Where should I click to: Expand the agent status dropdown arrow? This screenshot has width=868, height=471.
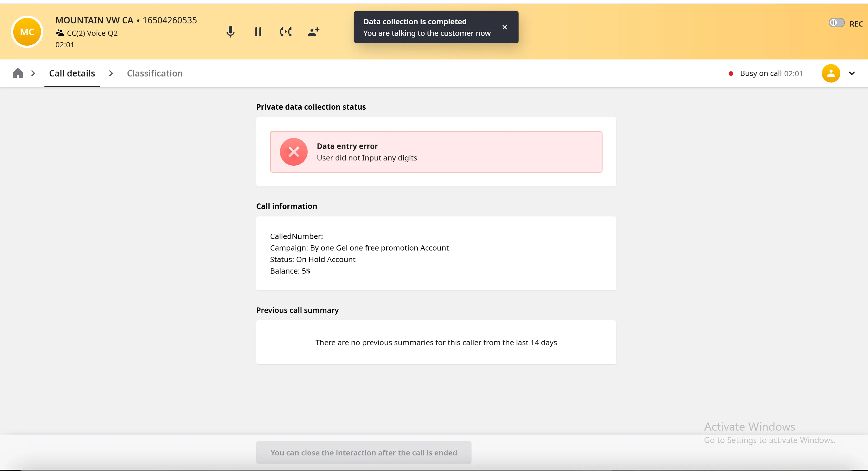[x=852, y=73]
